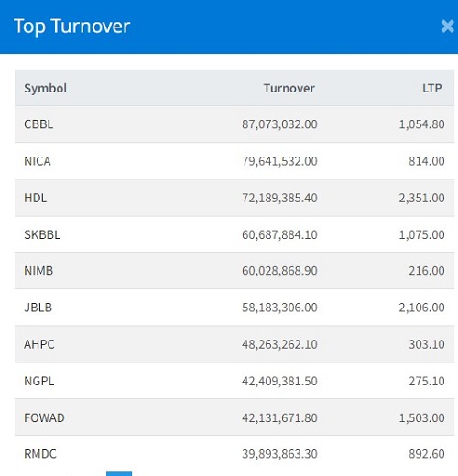The height and width of the screenshot is (476, 458).
Task: Sort table by Symbol column header
Action: pyautogui.click(x=46, y=89)
